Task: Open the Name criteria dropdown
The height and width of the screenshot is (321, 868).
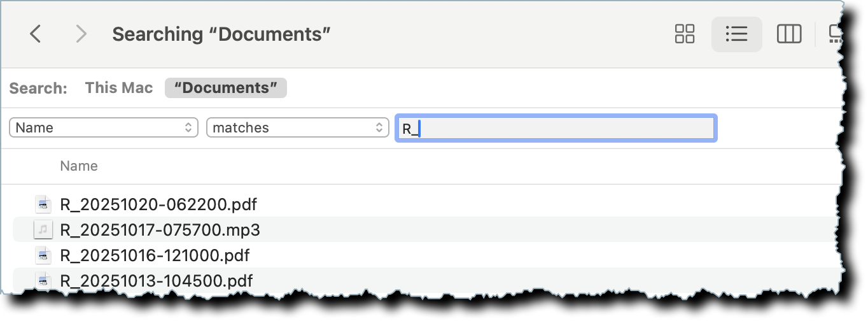Action: pyautogui.click(x=104, y=127)
